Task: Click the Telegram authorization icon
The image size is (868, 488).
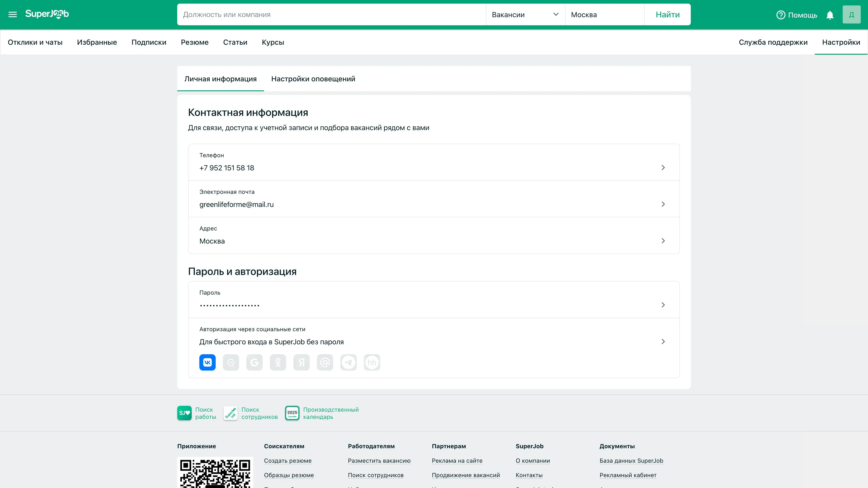Action: point(348,362)
